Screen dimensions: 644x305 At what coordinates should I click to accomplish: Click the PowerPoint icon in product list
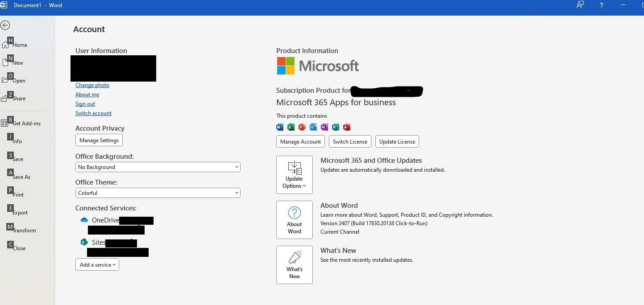coord(302,127)
